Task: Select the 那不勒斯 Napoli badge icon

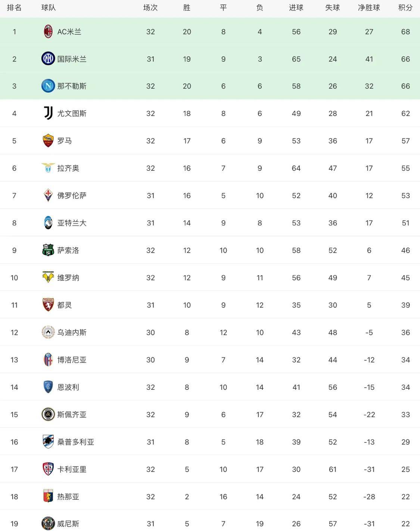Action: point(48,86)
